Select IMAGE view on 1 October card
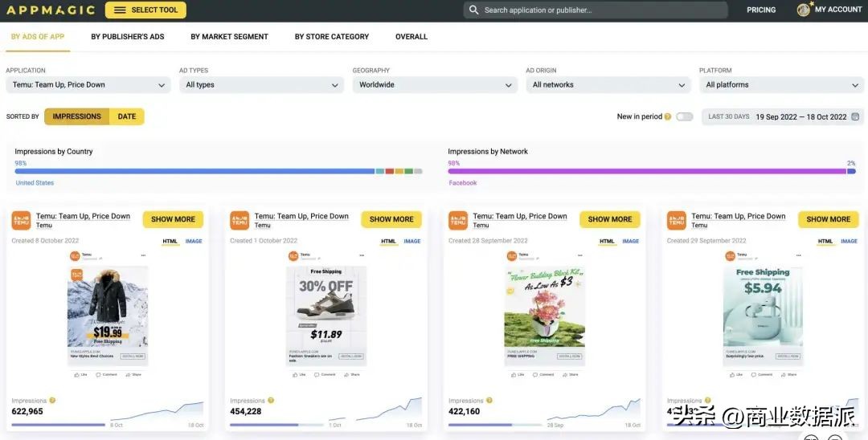This screenshot has height=440, width=868. [412, 242]
